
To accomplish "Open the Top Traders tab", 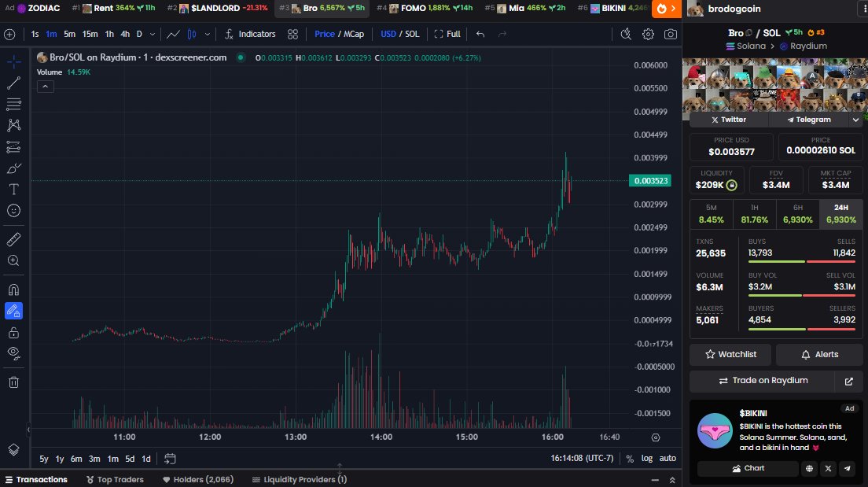I will (x=115, y=480).
